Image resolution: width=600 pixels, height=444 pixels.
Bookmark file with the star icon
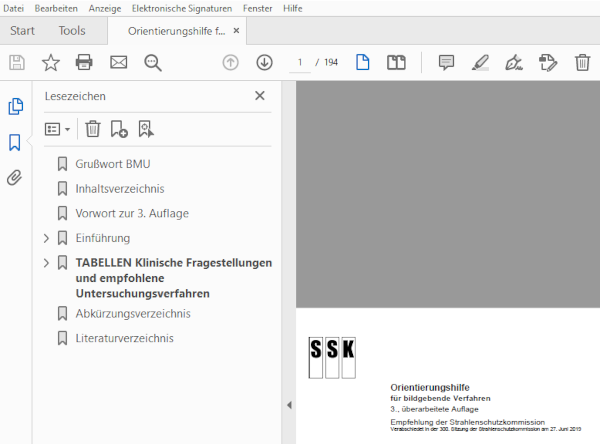click(x=50, y=63)
